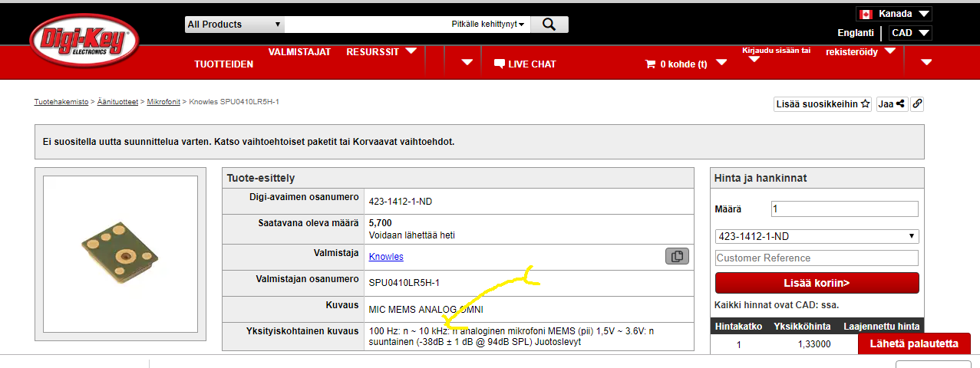Click Kirjaudu sisään tai login link
The height and width of the screenshot is (368, 980).
pos(776,51)
